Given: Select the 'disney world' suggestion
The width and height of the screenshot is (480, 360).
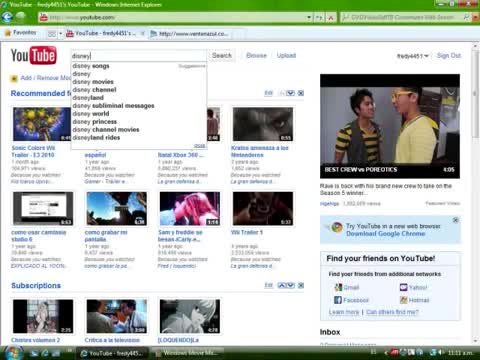Looking at the screenshot, I should (138, 114).
